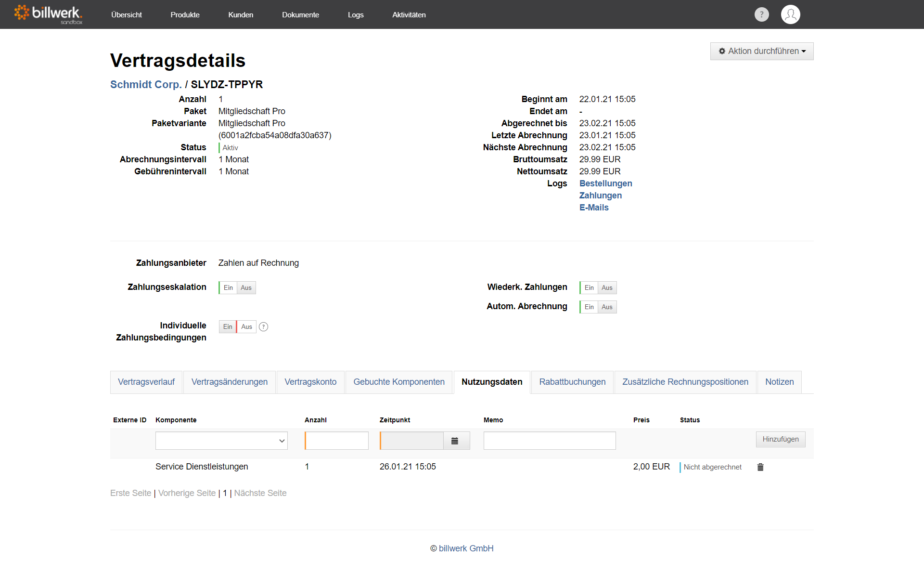This screenshot has width=924, height=561.
Task: Set Wiederk. Zahlungen to Aus
Action: pyautogui.click(x=607, y=287)
